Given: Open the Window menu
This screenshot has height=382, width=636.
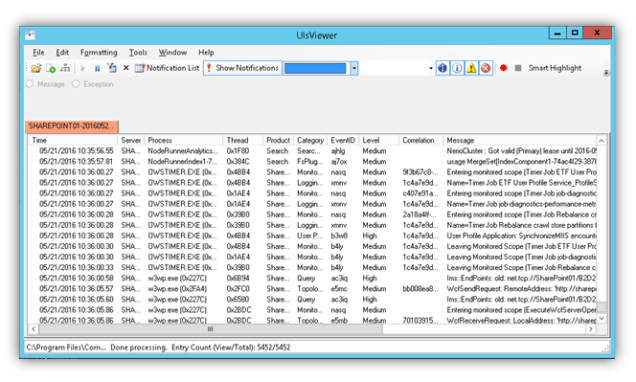Looking at the screenshot, I should 173,52.
